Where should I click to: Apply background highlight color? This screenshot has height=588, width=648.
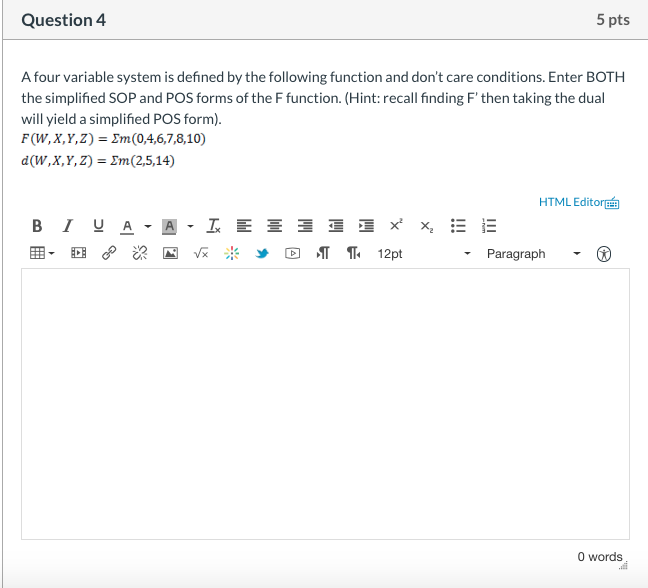pyautogui.click(x=169, y=226)
